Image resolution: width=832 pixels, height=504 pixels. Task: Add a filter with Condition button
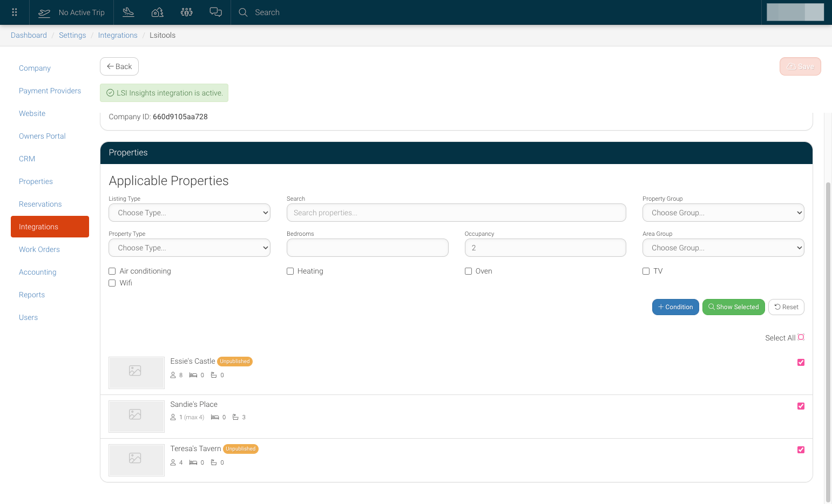pyautogui.click(x=675, y=307)
